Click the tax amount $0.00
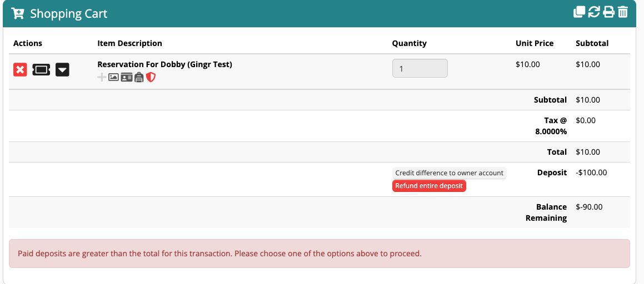 pyautogui.click(x=586, y=120)
